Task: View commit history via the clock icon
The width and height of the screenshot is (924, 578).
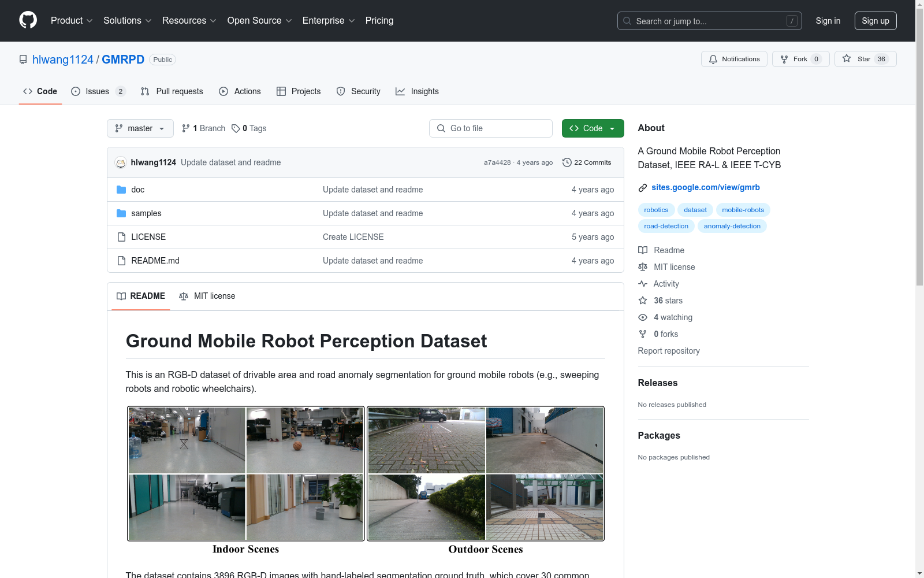Action: (566, 162)
